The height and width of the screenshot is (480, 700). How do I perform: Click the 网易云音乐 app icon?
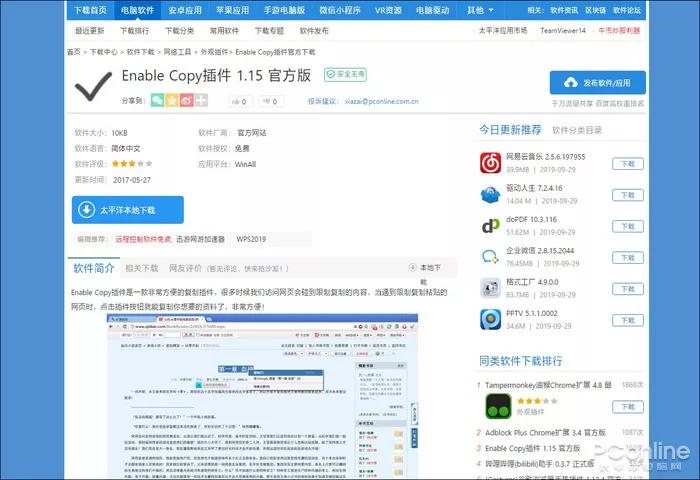click(x=490, y=163)
